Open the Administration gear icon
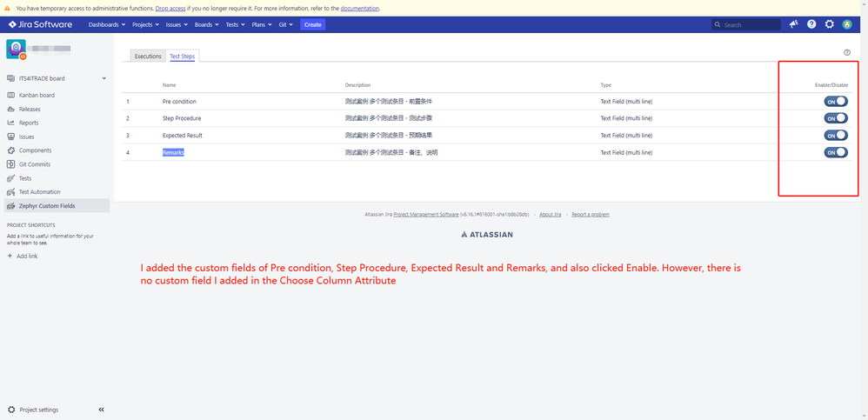Viewport: 868px width, 420px height. click(x=829, y=24)
